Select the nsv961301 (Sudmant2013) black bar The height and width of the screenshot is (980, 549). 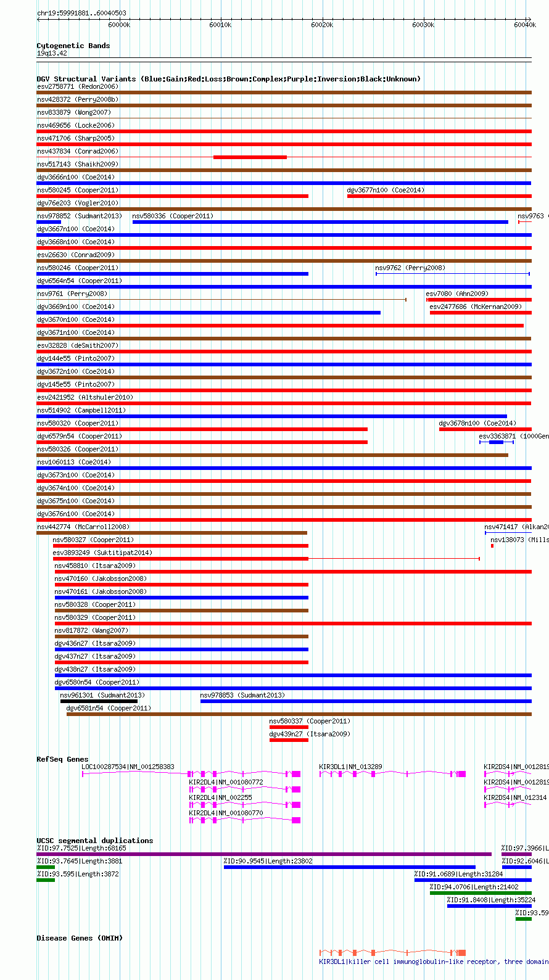pos(99,701)
